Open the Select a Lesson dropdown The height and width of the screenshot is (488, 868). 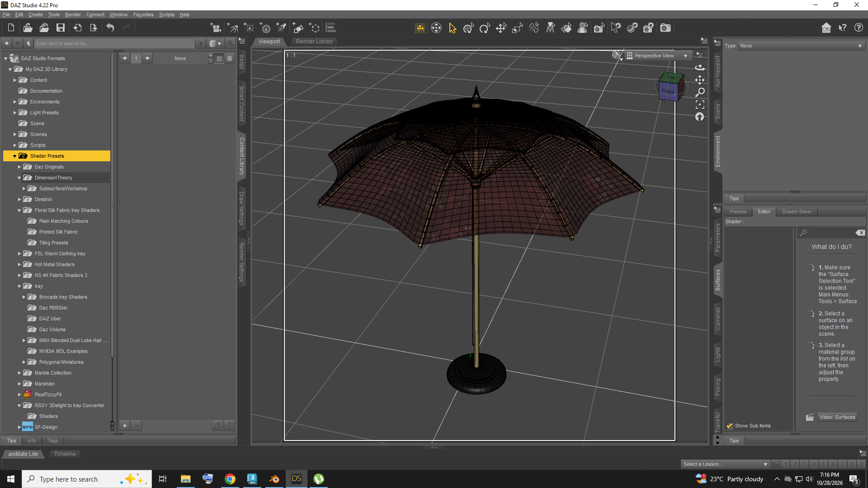725,464
